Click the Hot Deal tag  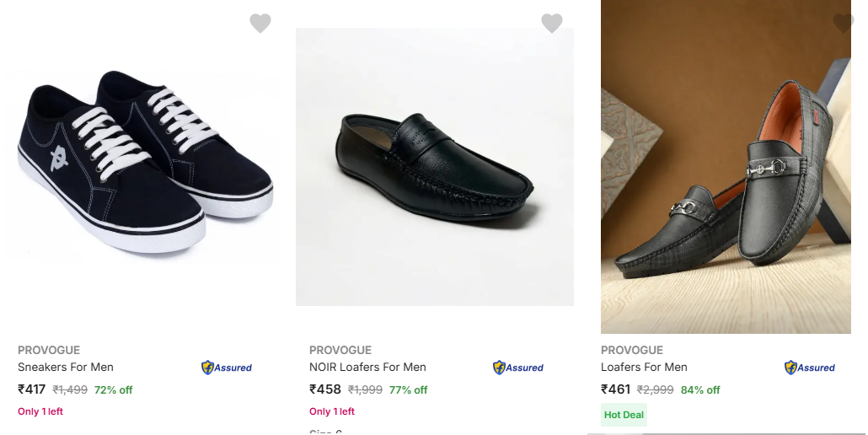[624, 415]
